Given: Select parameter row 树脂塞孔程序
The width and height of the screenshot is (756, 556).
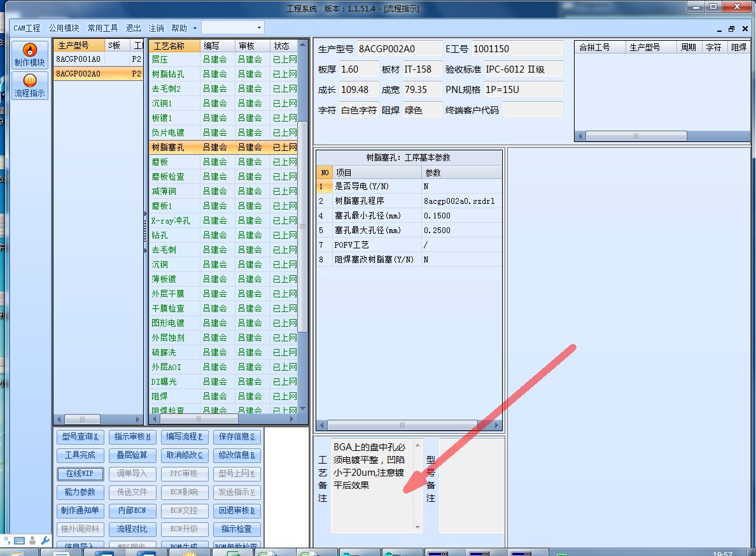Looking at the screenshot, I should pyautogui.click(x=409, y=201).
